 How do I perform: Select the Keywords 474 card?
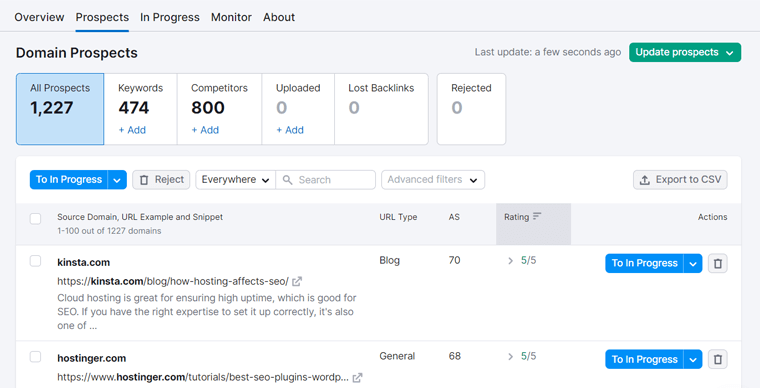tap(141, 109)
